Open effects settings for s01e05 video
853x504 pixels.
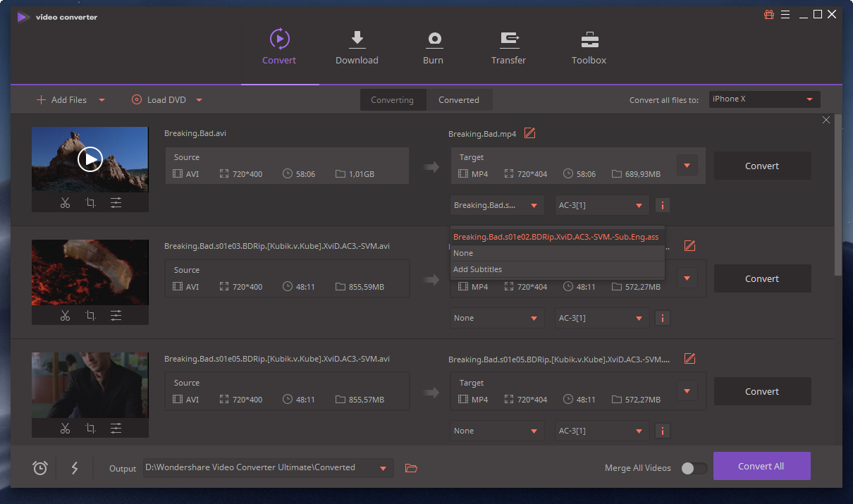[116, 429]
